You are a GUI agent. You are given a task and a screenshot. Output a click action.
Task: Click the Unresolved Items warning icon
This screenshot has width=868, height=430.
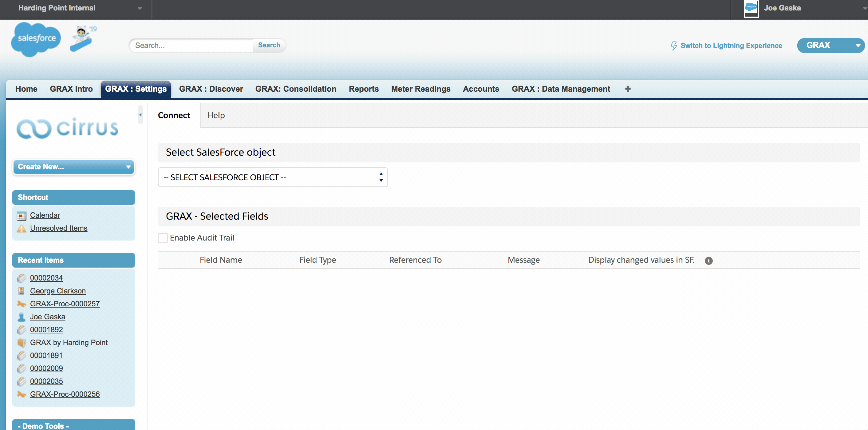22,228
